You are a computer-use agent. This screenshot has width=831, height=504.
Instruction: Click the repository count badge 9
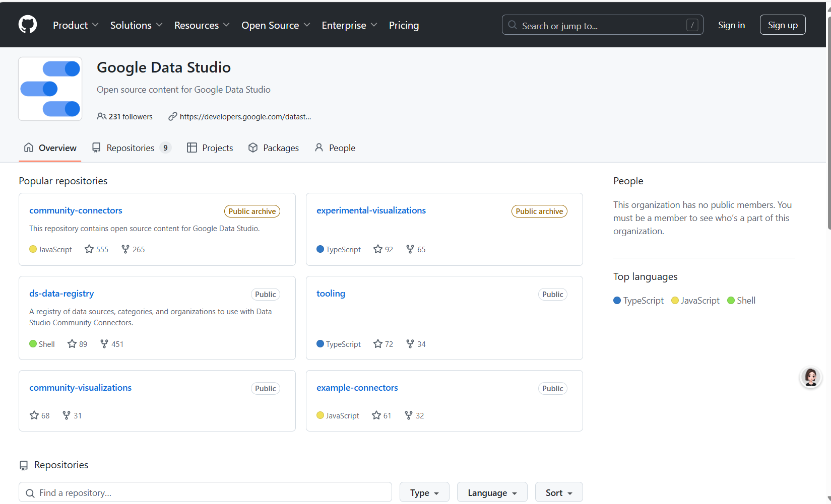pyautogui.click(x=165, y=148)
